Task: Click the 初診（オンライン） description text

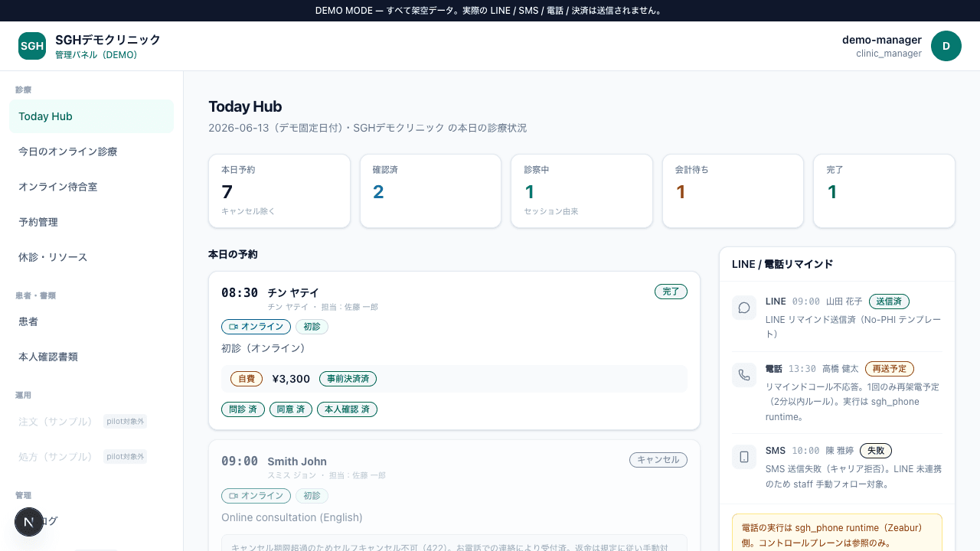Action: [x=263, y=348]
